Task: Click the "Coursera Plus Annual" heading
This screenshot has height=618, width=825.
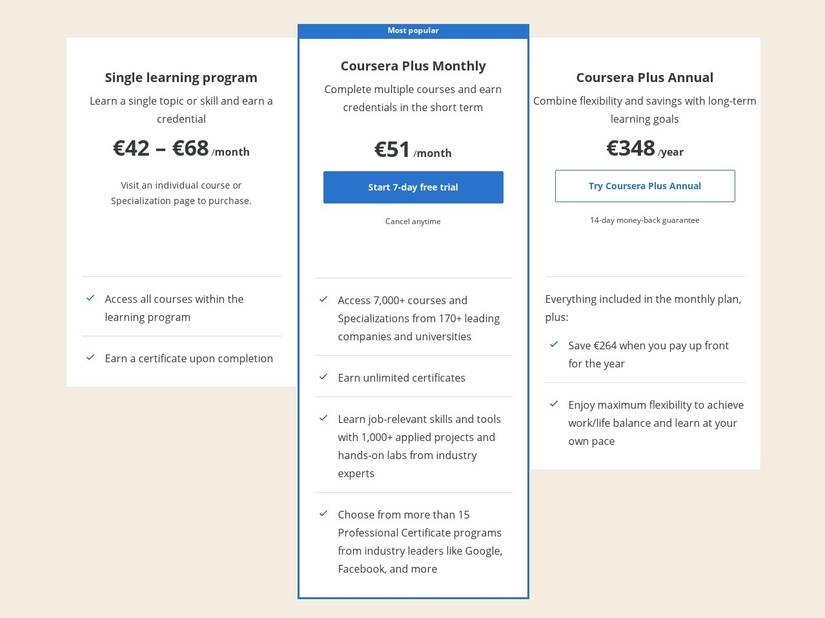Action: [644, 76]
